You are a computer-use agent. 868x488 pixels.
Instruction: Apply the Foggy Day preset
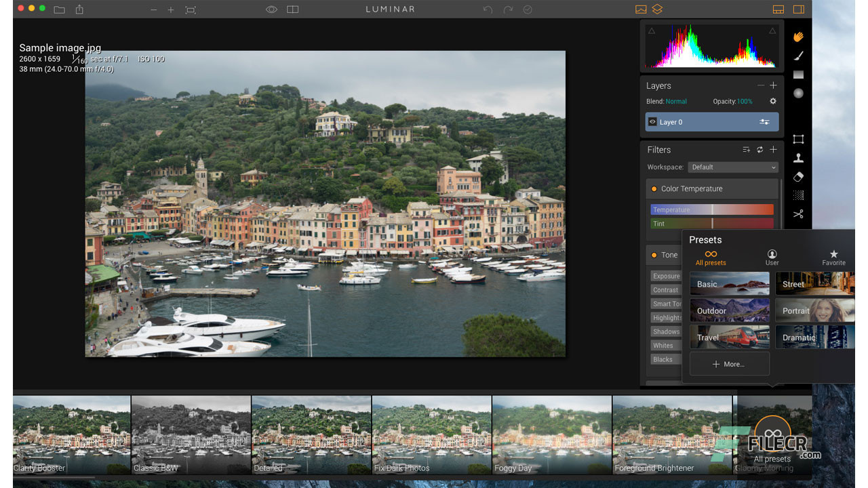point(552,435)
